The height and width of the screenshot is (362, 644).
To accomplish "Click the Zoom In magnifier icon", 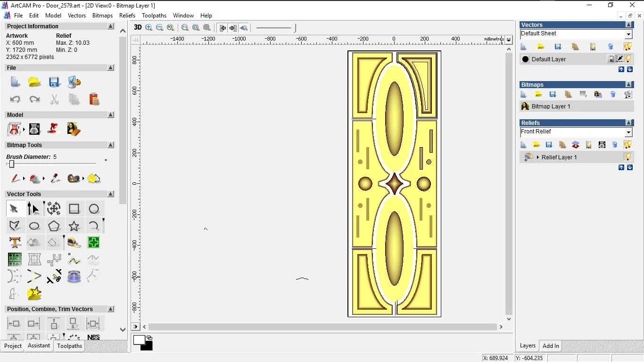I will 149,27.
